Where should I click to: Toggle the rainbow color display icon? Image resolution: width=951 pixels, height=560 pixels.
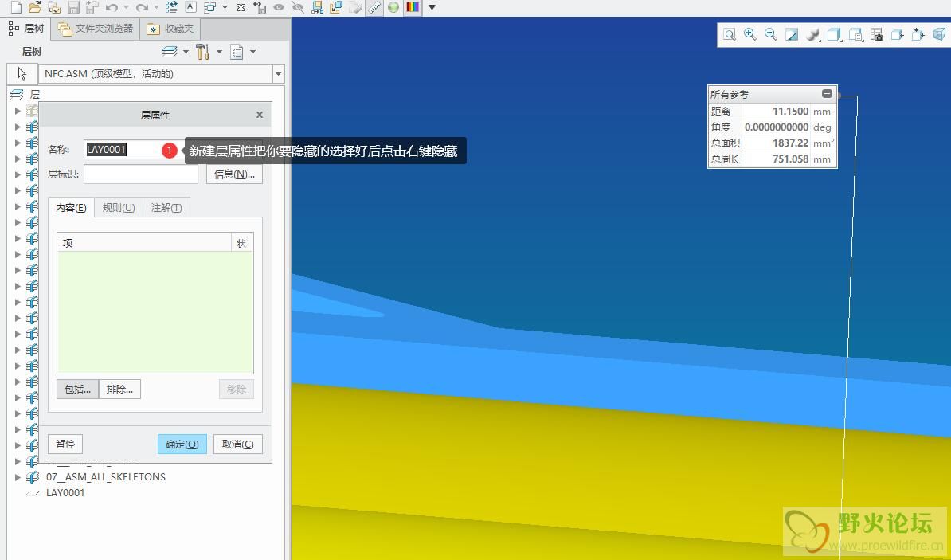click(413, 7)
